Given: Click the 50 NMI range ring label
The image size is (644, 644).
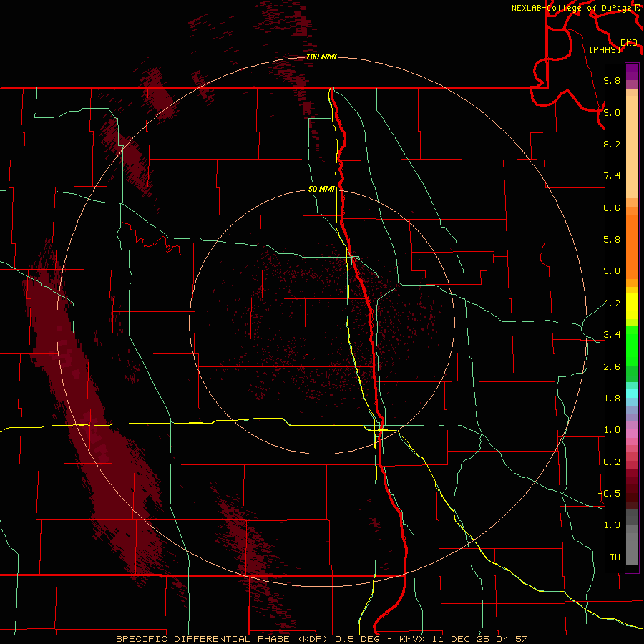Looking at the screenshot, I should point(321,189).
